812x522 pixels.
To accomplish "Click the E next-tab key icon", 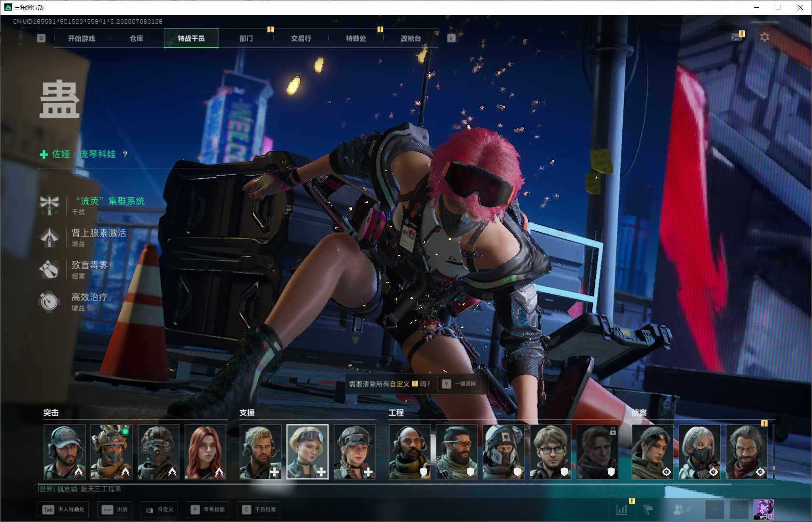I will point(451,38).
